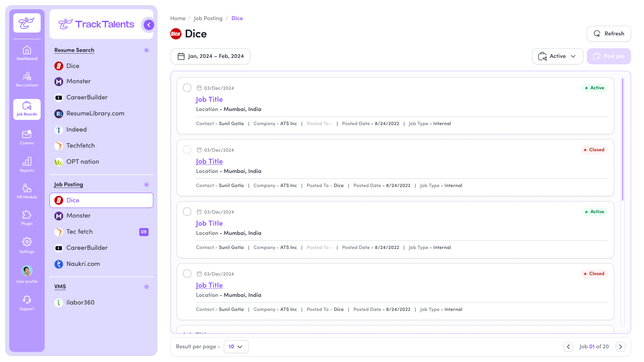Tick the checkbox on the third job card

(x=187, y=212)
